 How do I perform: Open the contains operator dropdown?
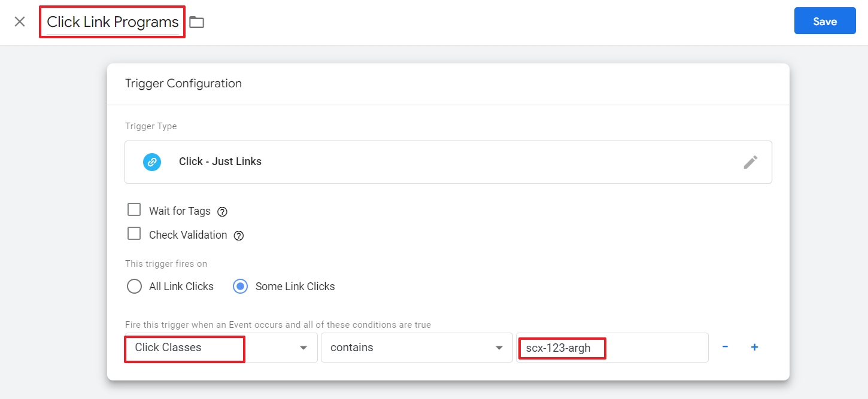pos(417,348)
